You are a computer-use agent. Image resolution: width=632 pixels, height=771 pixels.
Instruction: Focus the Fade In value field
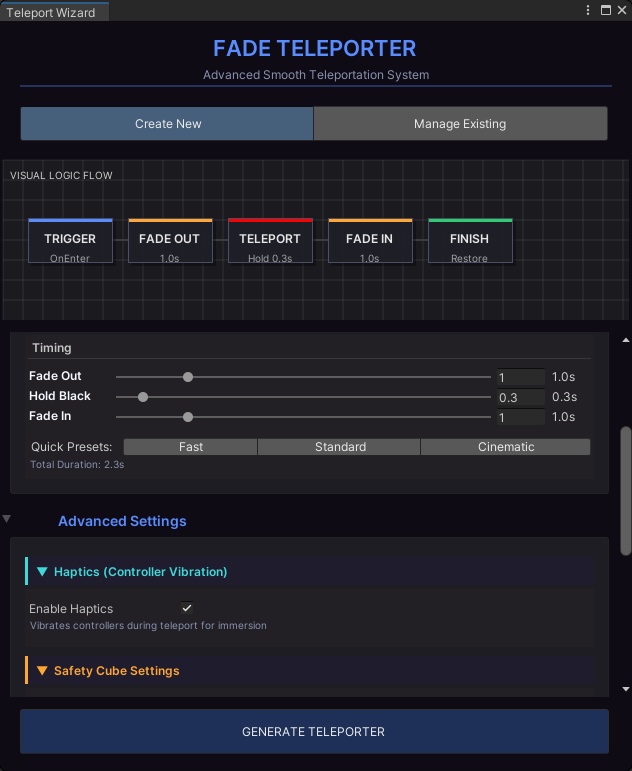click(520, 417)
